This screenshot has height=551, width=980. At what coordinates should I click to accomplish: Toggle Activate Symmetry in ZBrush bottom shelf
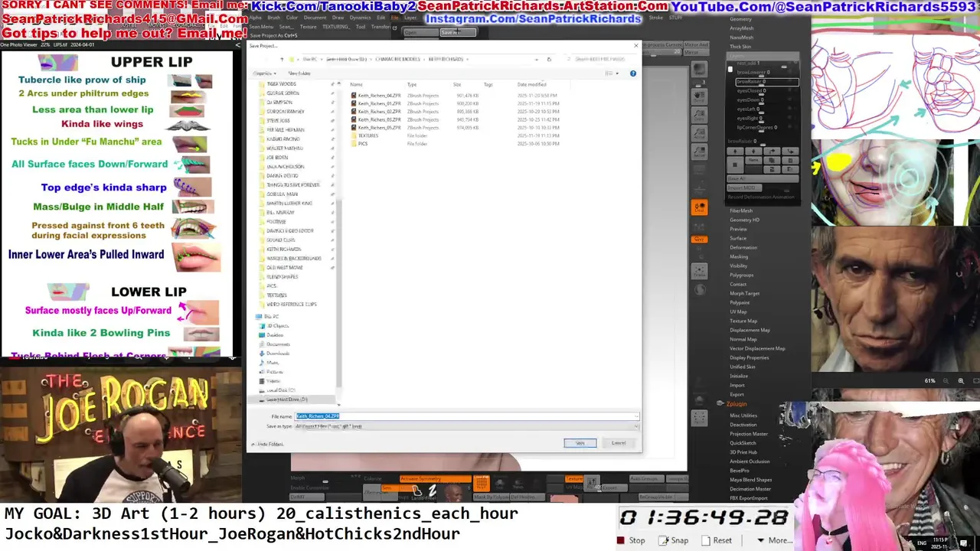pos(435,479)
